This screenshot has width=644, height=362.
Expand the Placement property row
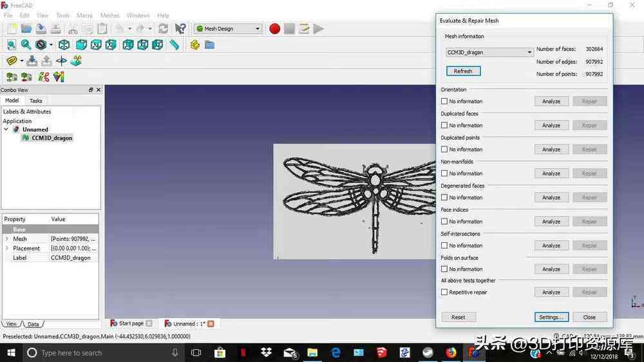6,248
